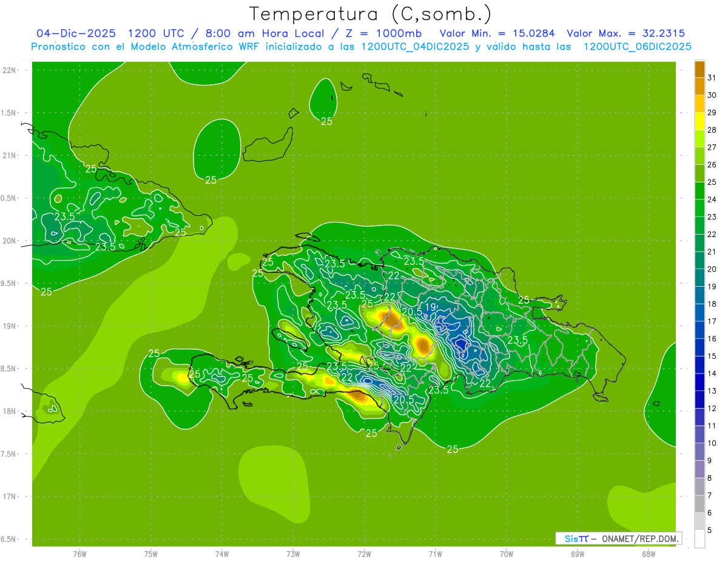Select the init time "1200UTC_04DIC2025"
Viewport: 728px width, 562px height.
tap(415, 47)
